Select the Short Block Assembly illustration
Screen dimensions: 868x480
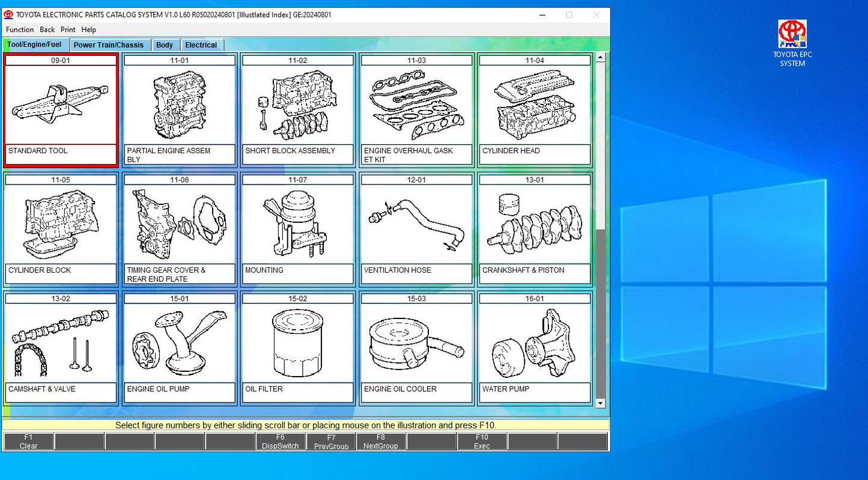click(x=297, y=105)
